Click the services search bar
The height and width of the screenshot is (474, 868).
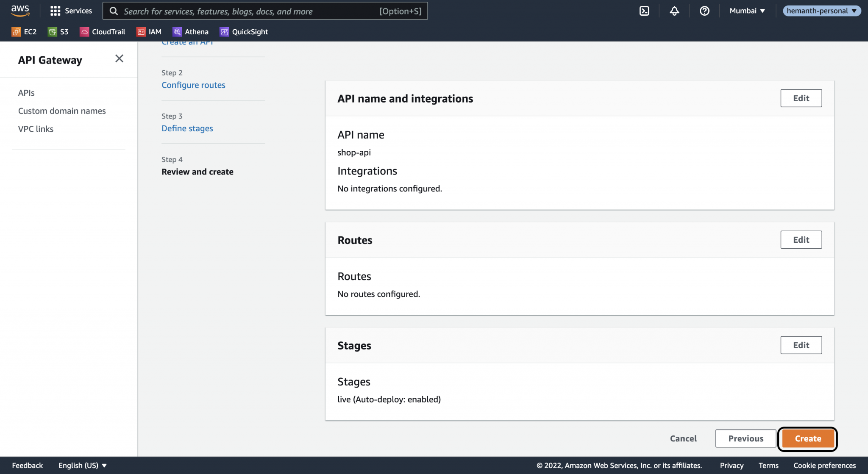click(x=265, y=11)
